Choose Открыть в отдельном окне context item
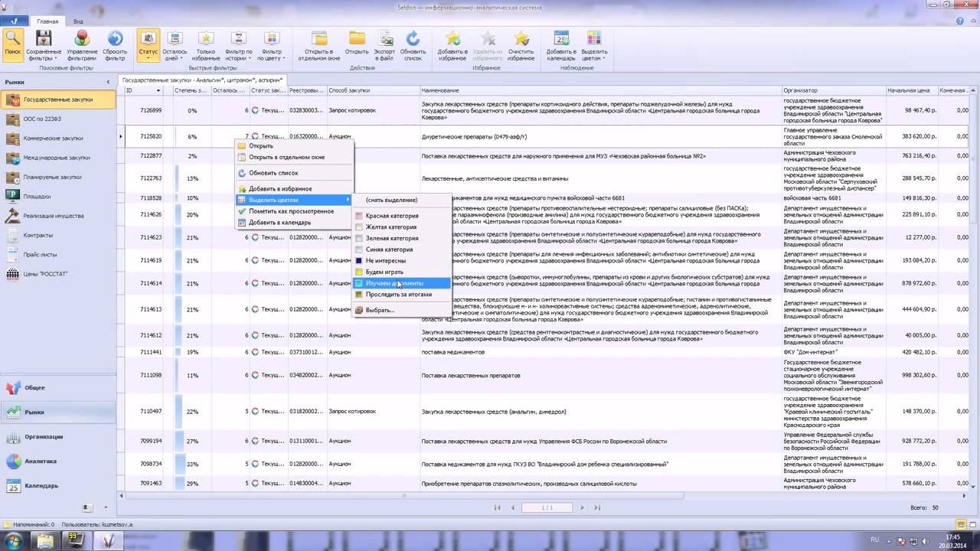Image resolution: width=980 pixels, height=551 pixels. [294, 157]
